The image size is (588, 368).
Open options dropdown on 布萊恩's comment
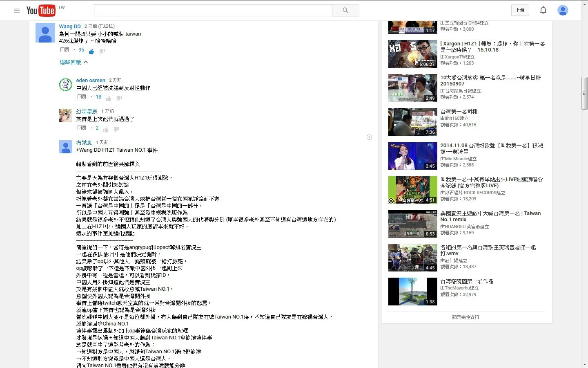coord(369,137)
